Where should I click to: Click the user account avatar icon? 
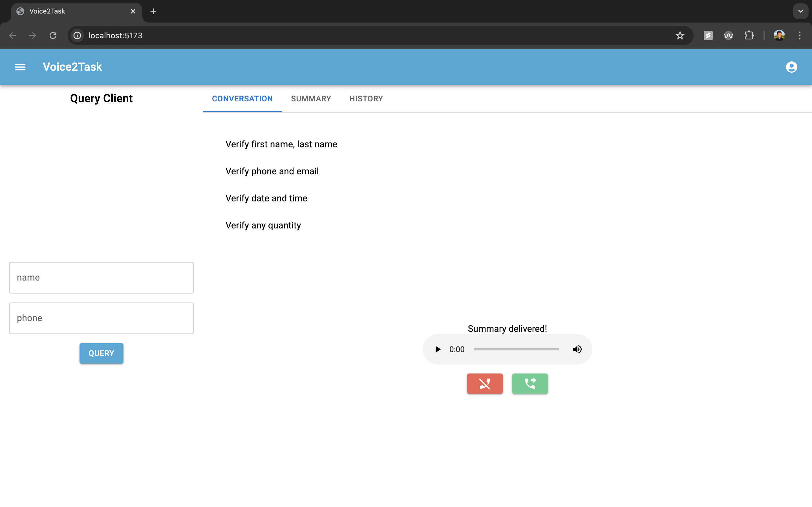pyautogui.click(x=791, y=67)
